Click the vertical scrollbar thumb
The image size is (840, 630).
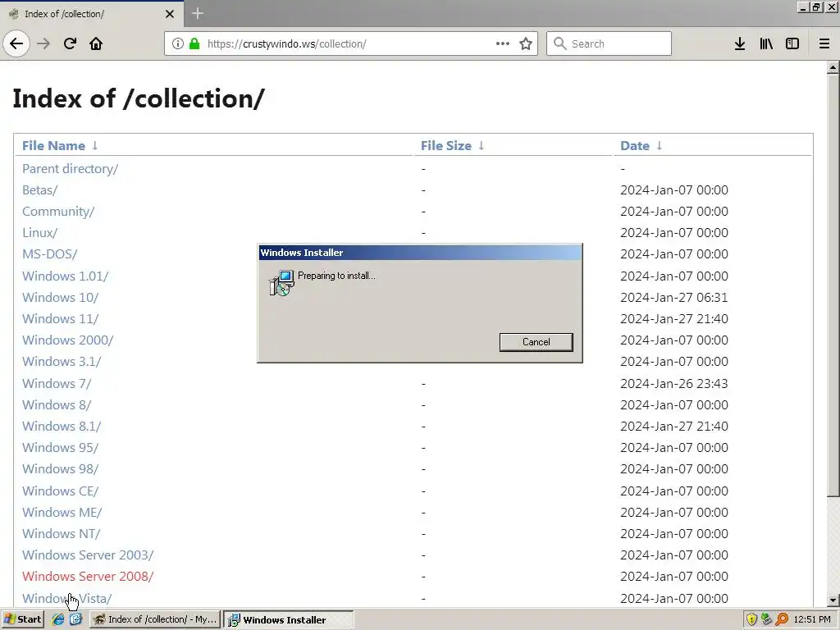tap(833, 285)
